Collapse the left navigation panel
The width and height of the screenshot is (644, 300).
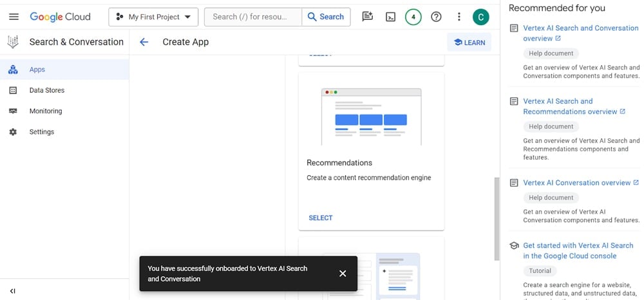click(12, 291)
